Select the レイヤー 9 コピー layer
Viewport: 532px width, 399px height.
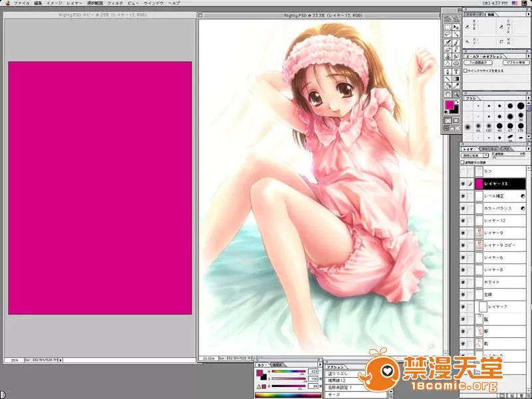click(x=496, y=245)
